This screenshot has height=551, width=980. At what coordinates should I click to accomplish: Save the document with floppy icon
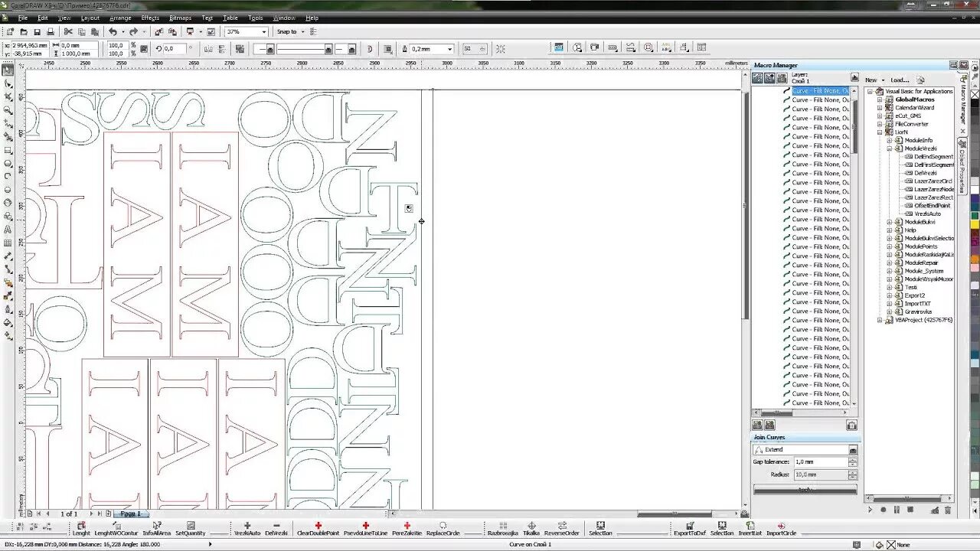click(x=37, y=31)
